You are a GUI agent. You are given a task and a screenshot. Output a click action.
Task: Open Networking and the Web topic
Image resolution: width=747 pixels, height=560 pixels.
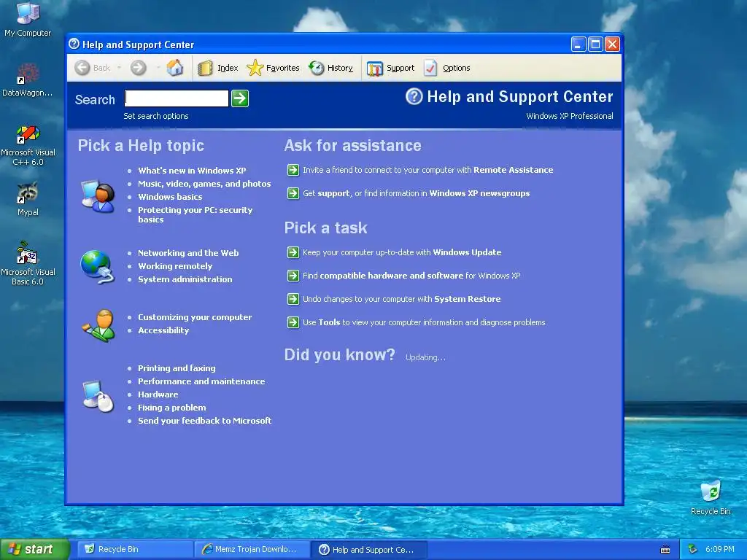click(188, 253)
